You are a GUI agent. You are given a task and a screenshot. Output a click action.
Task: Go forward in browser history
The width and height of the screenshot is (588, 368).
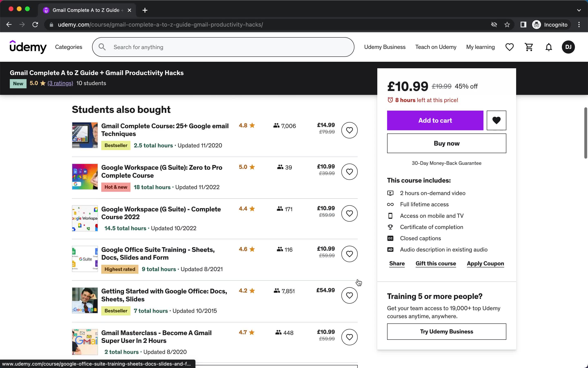(x=22, y=25)
